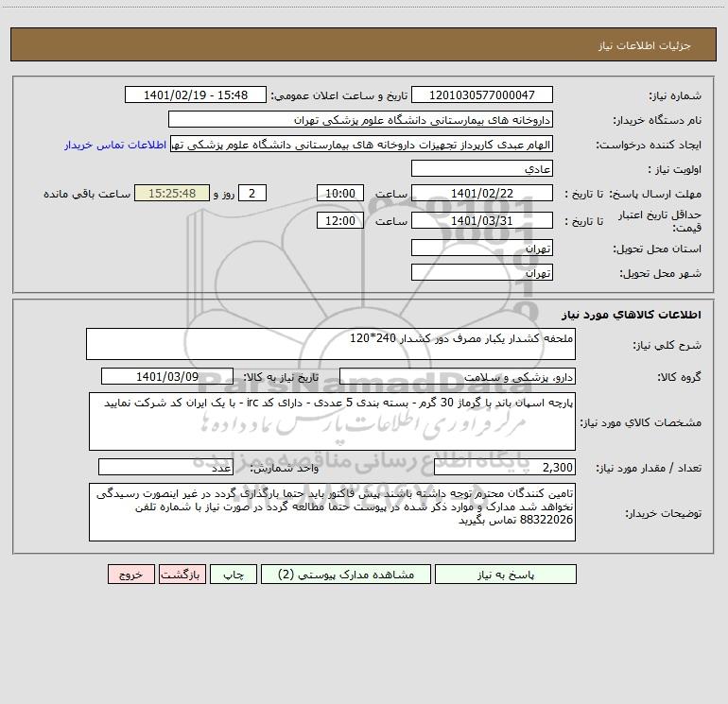Click the validity time field 12:00
This screenshot has width=728, height=704.
[339, 220]
